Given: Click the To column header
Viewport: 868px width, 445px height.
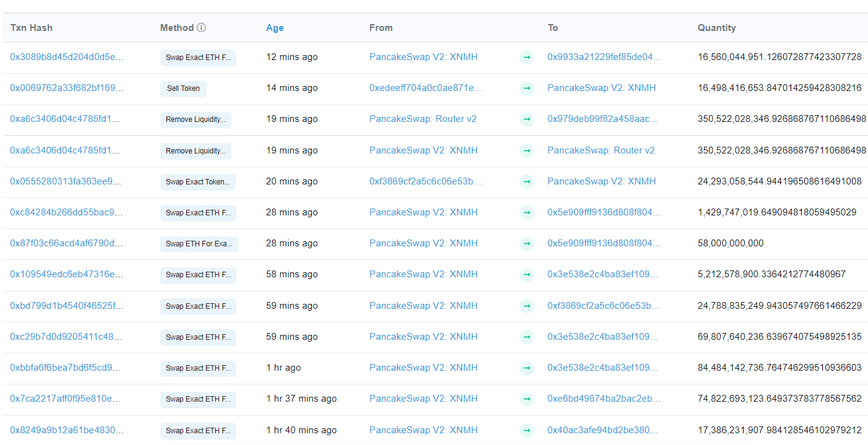Looking at the screenshot, I should [553, 28].
